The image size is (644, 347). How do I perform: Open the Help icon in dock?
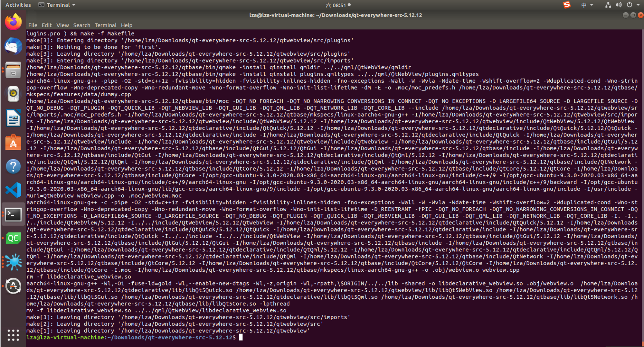click(13, 166)
